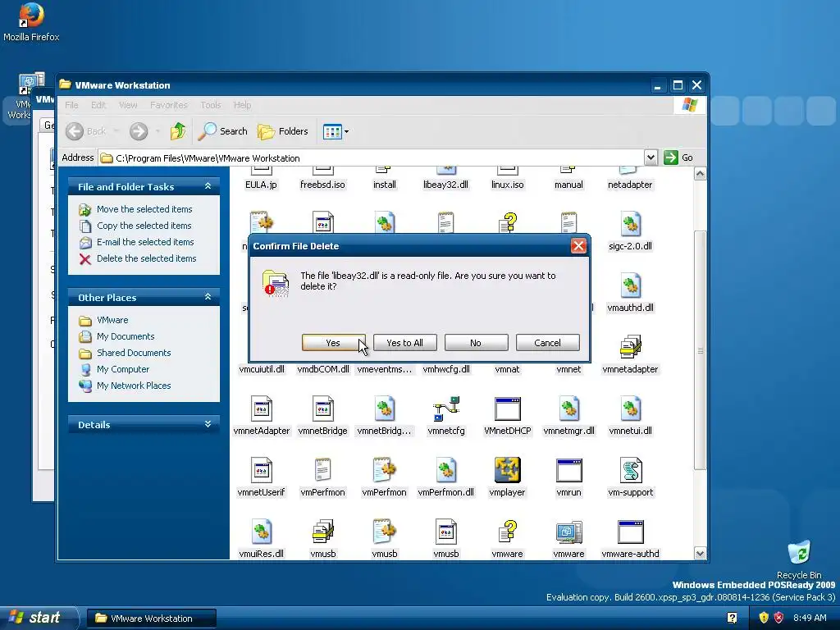Open My Network Places link
The width and height of the screenshot is (840, 630).
pyautogui.click(x=134, y=386)
